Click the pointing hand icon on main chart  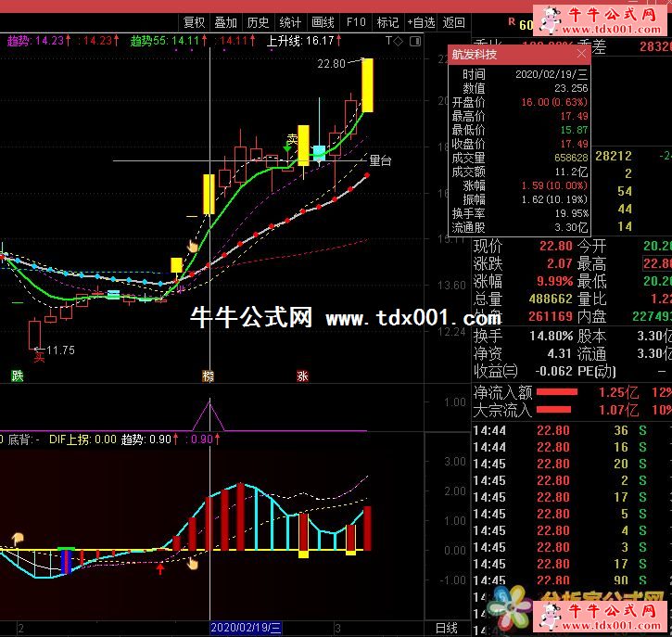[193, 246]
